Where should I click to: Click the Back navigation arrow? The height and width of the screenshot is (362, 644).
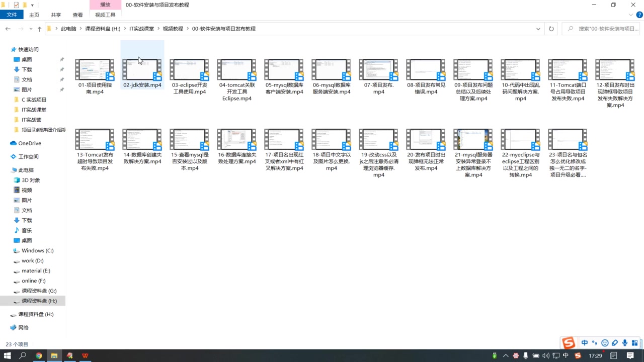click(8, 29)
